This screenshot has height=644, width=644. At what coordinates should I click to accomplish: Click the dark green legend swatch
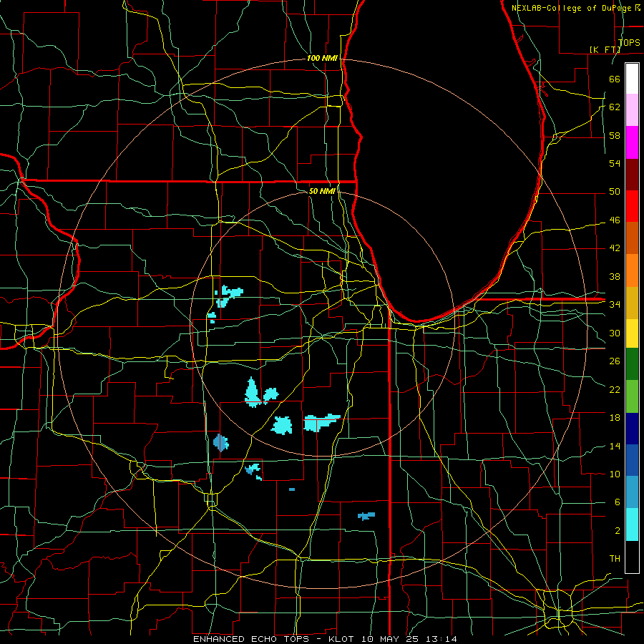pos(632,364)
